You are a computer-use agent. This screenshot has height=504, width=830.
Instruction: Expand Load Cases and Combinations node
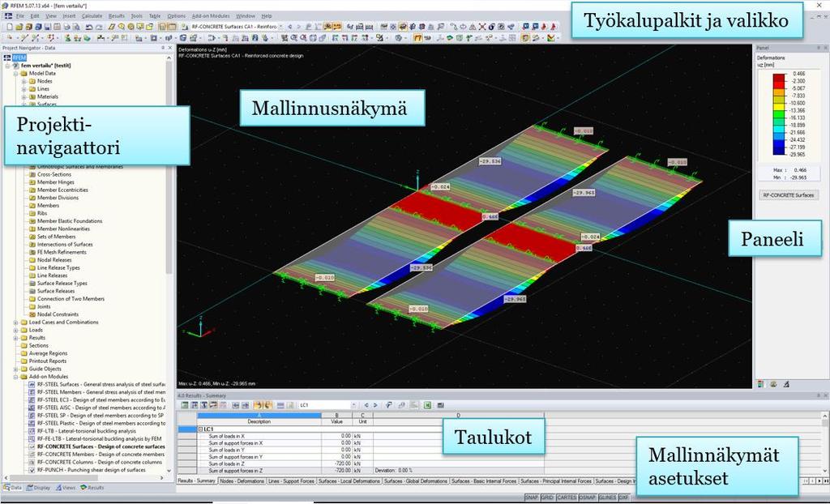pyautogui.click(x=16, y=322)
